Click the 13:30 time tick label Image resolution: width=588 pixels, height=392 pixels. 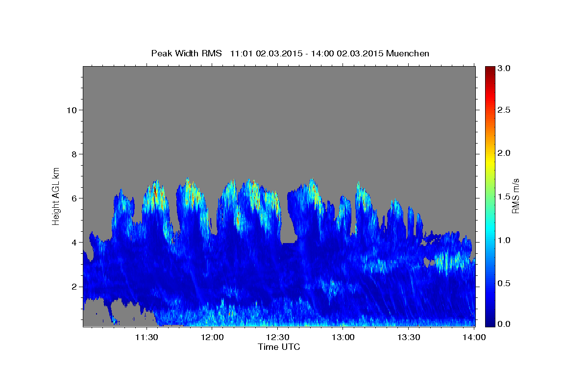coord(408,338)
